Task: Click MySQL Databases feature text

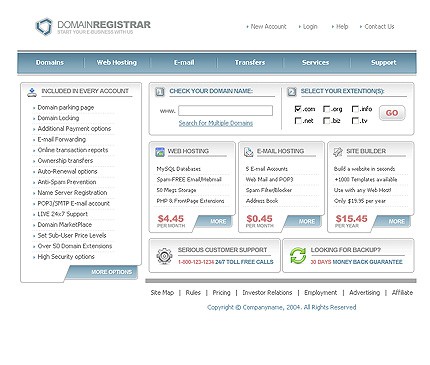Action: click(179, 169)
